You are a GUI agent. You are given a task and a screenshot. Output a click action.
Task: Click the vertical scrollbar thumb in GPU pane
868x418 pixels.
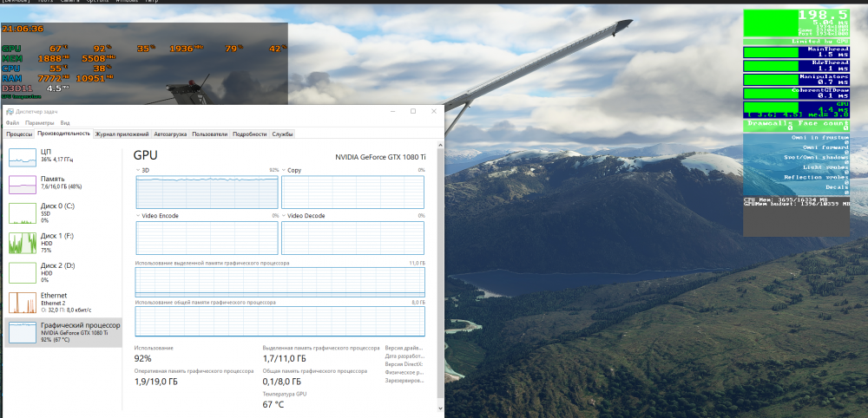pos(440,274)
